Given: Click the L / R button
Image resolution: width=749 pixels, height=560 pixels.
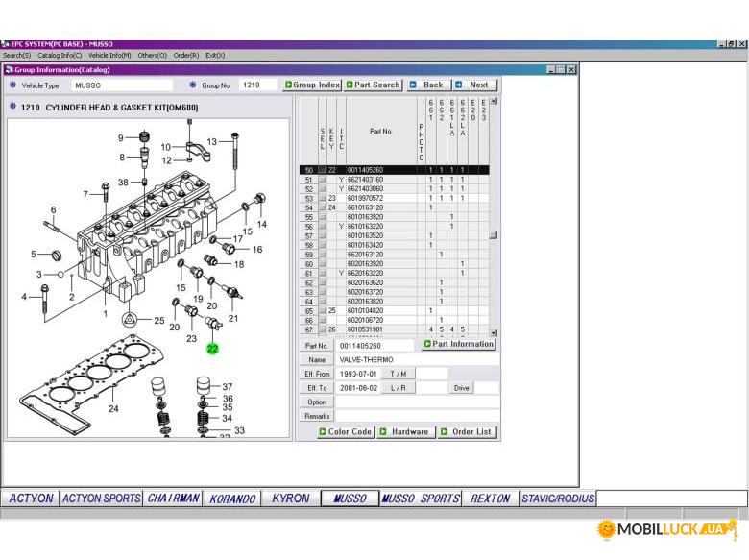Looking at the screenshot, I should 398,388.
